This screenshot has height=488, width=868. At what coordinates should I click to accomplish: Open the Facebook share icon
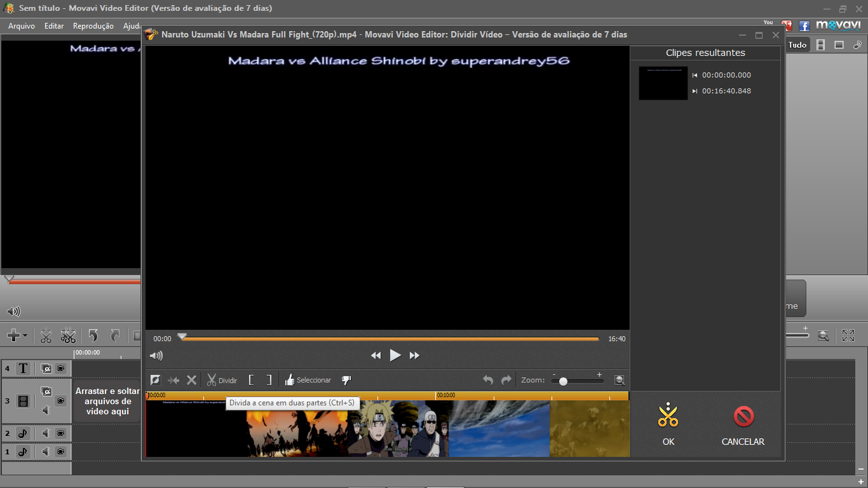point(803,25)
